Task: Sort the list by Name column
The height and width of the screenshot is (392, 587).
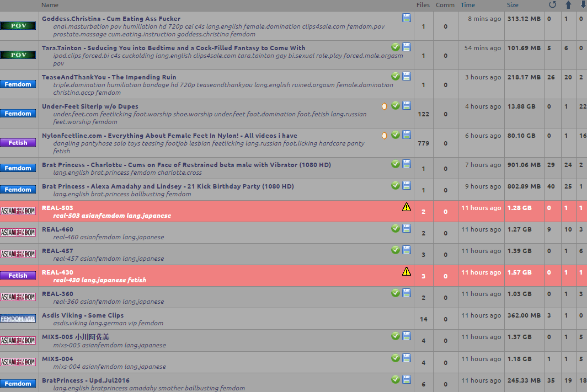Action: pyautogui.click(x=50, y=5)
